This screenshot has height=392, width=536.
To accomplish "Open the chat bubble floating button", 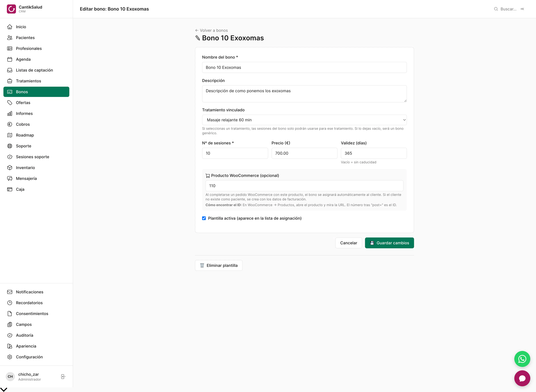I will (522, 378).
